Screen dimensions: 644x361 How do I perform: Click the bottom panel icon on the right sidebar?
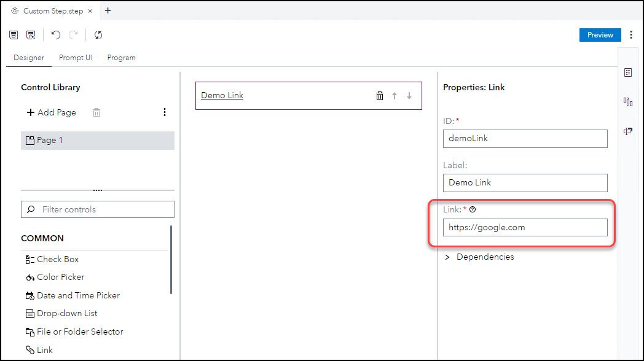[x=627, y=131]
